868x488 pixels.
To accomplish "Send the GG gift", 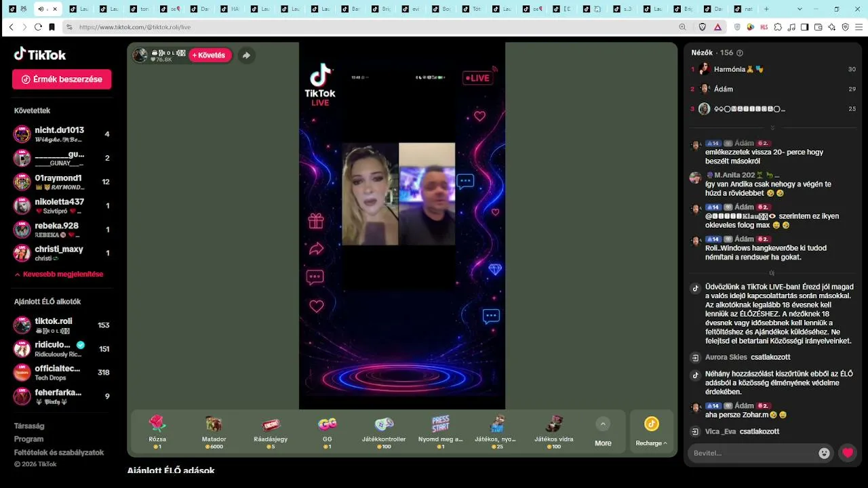I will [x=328, y=432].
